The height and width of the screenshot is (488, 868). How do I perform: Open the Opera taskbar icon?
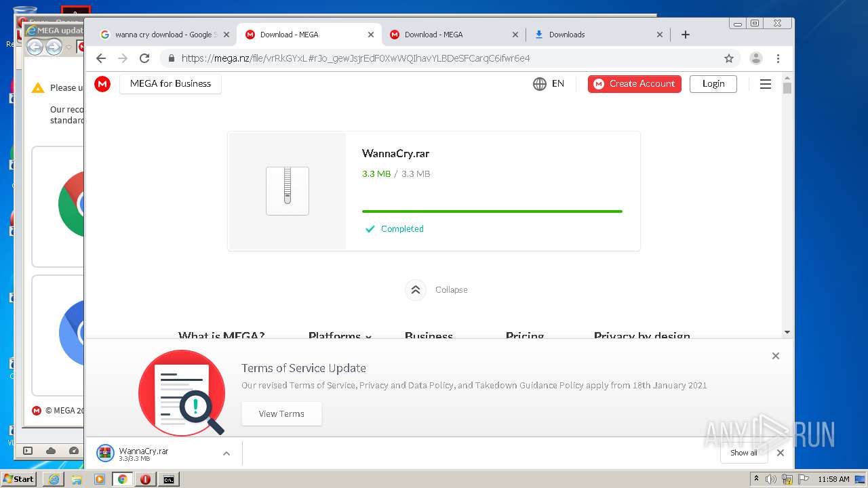(145, 479)
